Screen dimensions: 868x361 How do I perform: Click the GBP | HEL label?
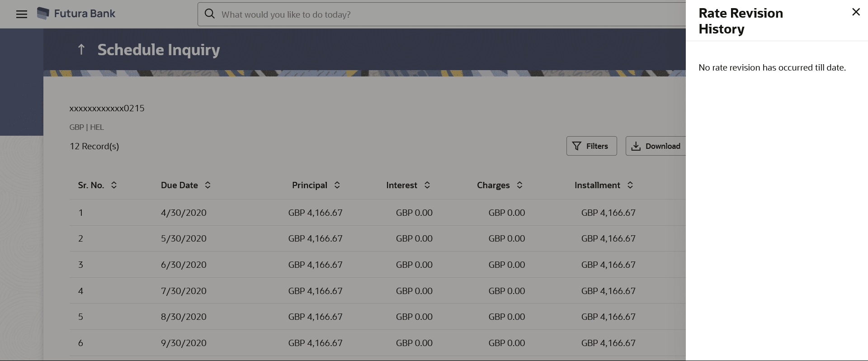pos(87,127)
